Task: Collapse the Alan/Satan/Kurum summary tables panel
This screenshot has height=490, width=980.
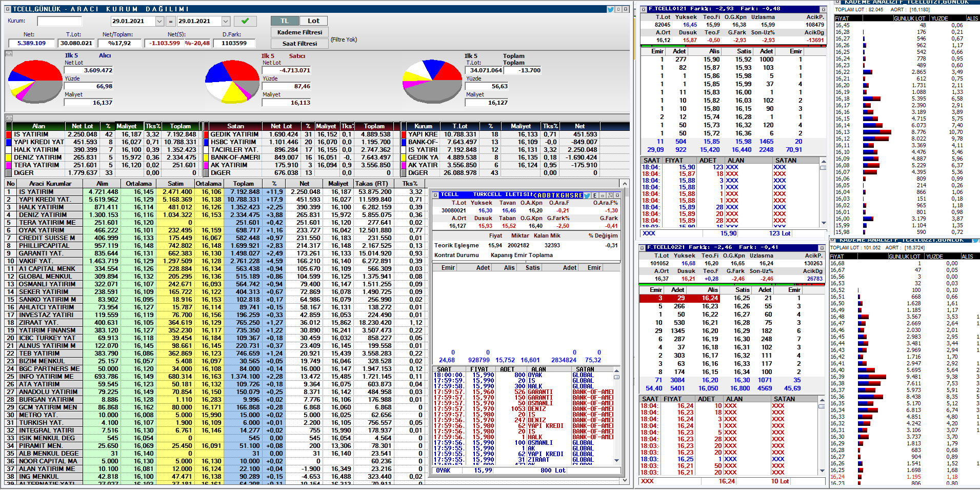Action: (x=9, y=117)
